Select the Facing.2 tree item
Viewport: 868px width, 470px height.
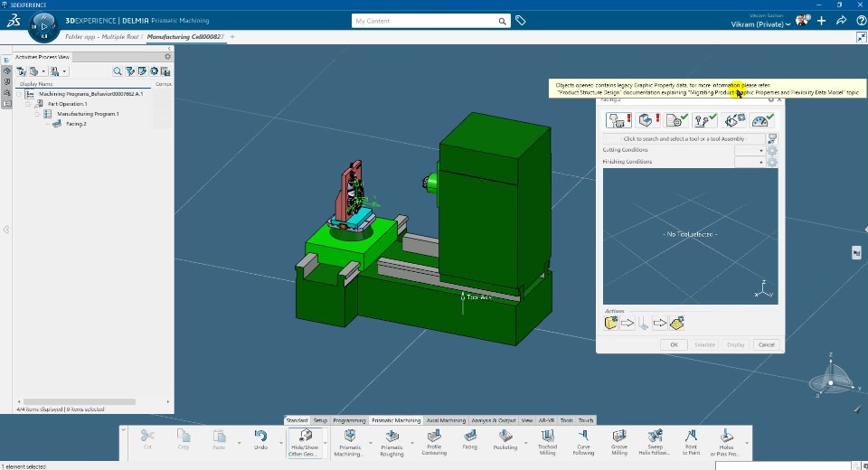76,124
